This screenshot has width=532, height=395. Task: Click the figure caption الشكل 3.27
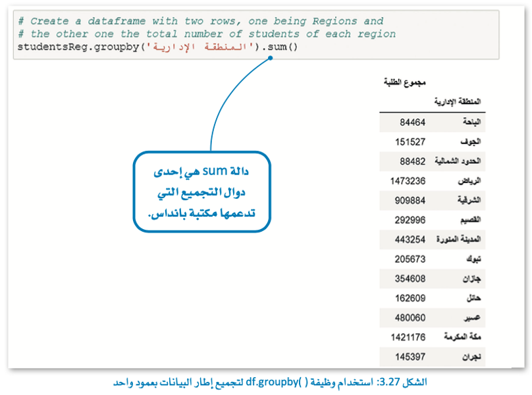(x=270, y=382)
